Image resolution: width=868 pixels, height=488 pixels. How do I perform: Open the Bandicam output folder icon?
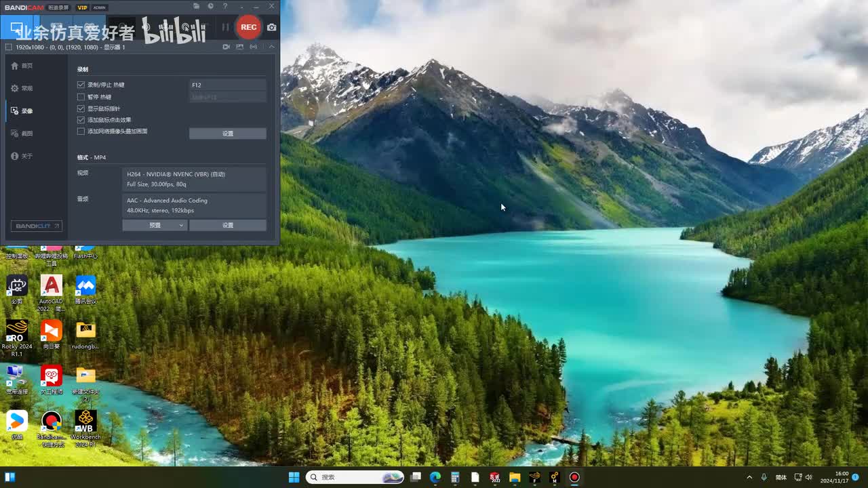click(x=197, y=6)
